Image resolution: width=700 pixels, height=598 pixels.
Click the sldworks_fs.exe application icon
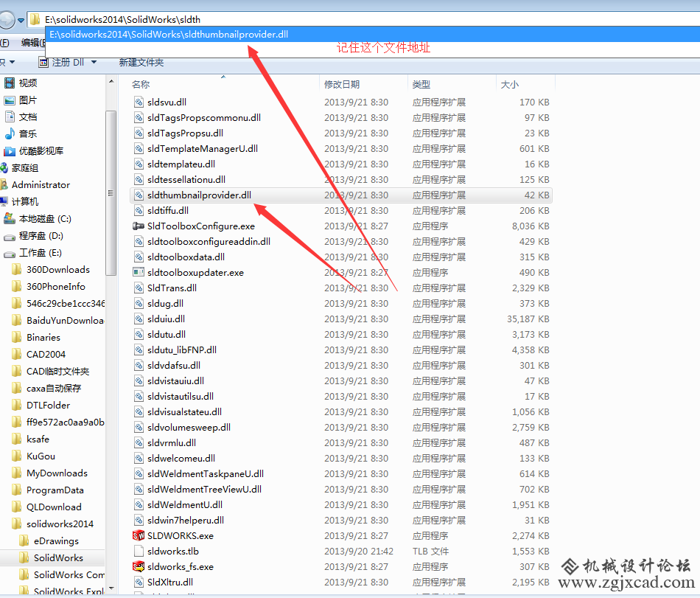tap(139, 566)
